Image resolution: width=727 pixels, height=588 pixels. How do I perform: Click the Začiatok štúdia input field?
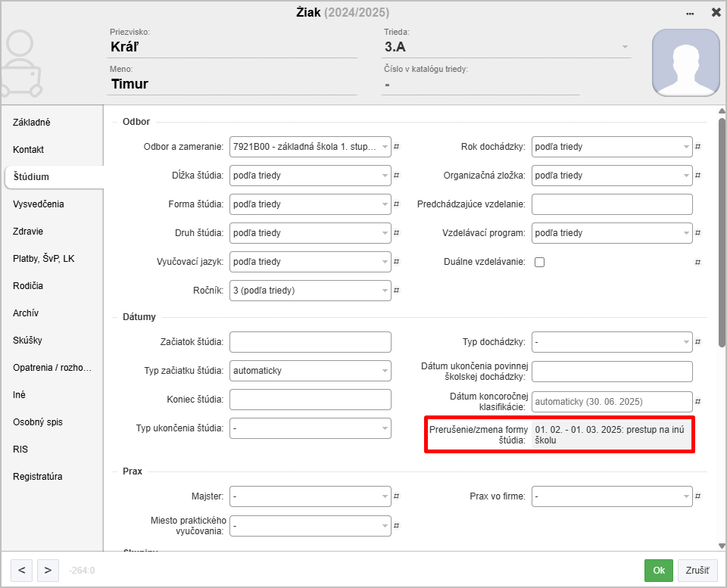click(x=310, y=342)
